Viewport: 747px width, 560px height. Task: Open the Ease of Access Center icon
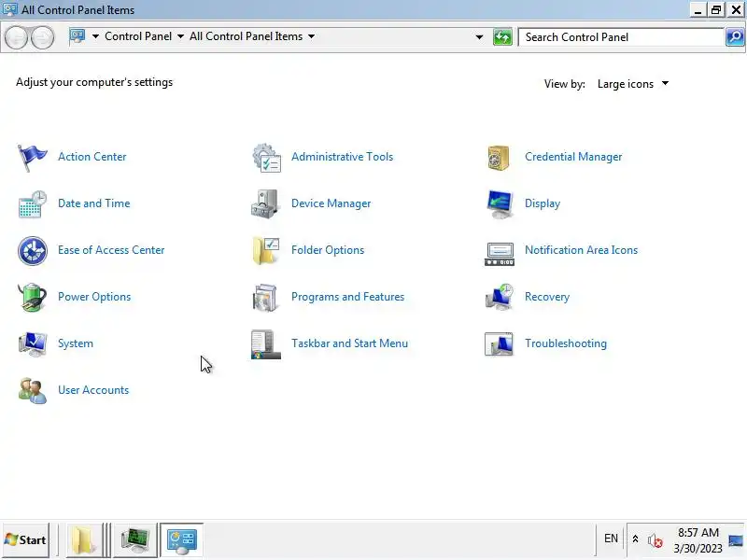[x=33, y=250]
